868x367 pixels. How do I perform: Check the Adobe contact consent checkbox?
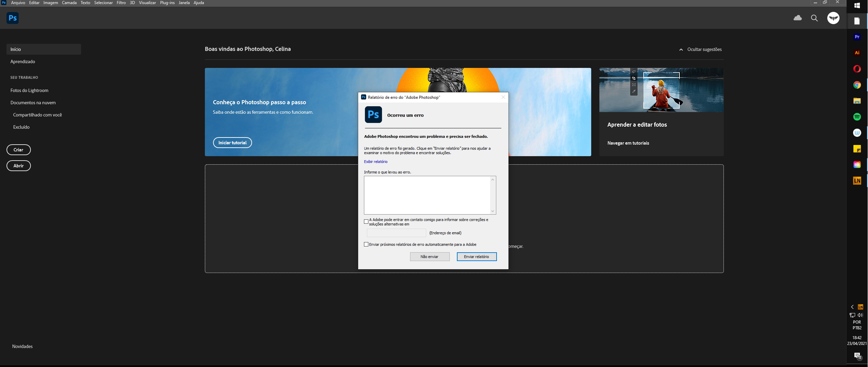[x=366, y=221]
